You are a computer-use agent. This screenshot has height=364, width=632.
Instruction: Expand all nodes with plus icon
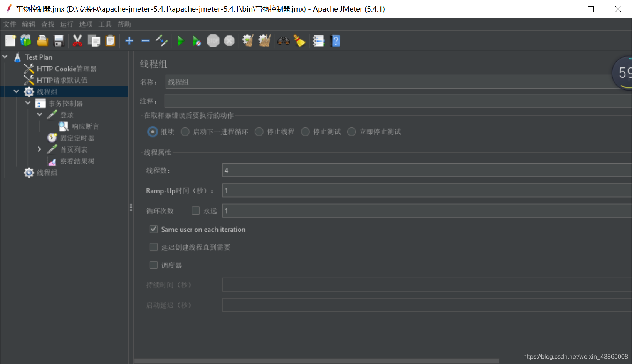(129, 41)
